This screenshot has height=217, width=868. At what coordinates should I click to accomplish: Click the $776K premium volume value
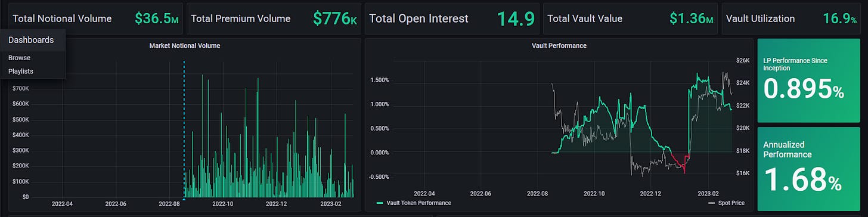[x=335, y=18]
